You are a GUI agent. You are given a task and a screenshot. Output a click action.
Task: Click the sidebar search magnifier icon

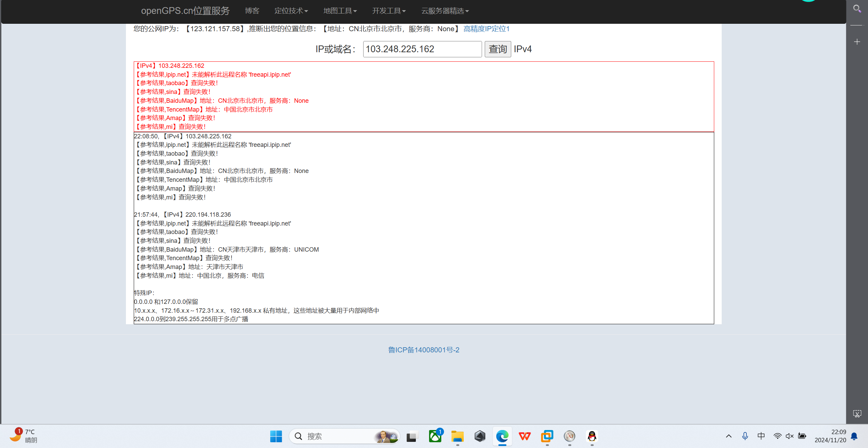click(857, 8)
